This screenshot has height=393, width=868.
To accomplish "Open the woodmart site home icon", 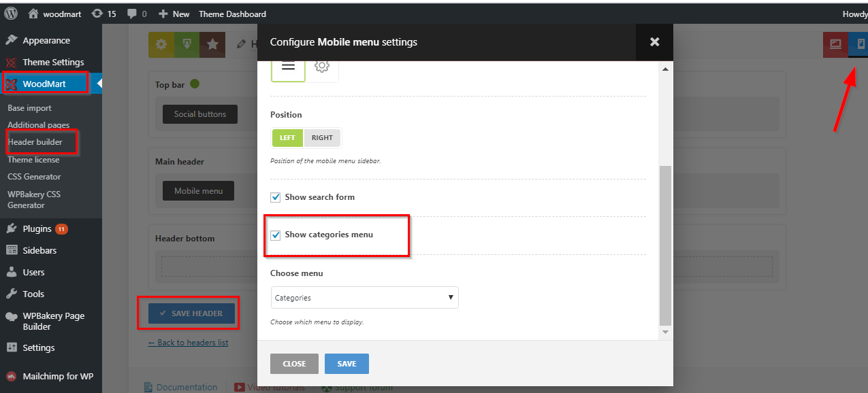I will click(x=33, y=13).
